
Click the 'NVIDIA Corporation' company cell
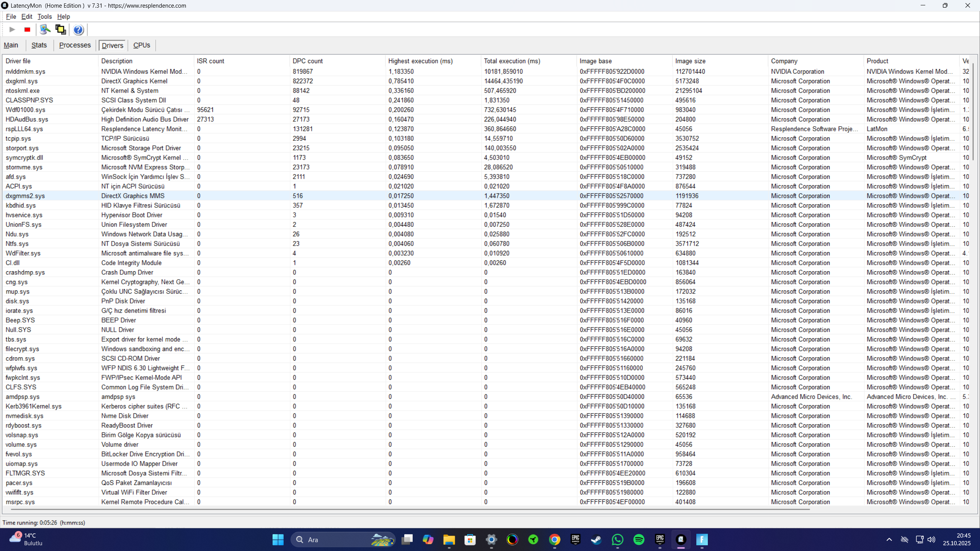point(797,72)
